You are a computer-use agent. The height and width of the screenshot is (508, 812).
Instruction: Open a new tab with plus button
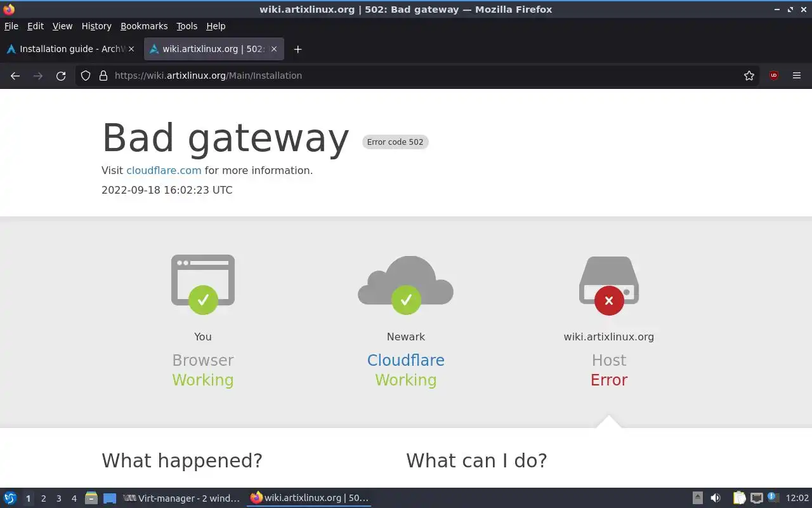(x=298, y=49)
